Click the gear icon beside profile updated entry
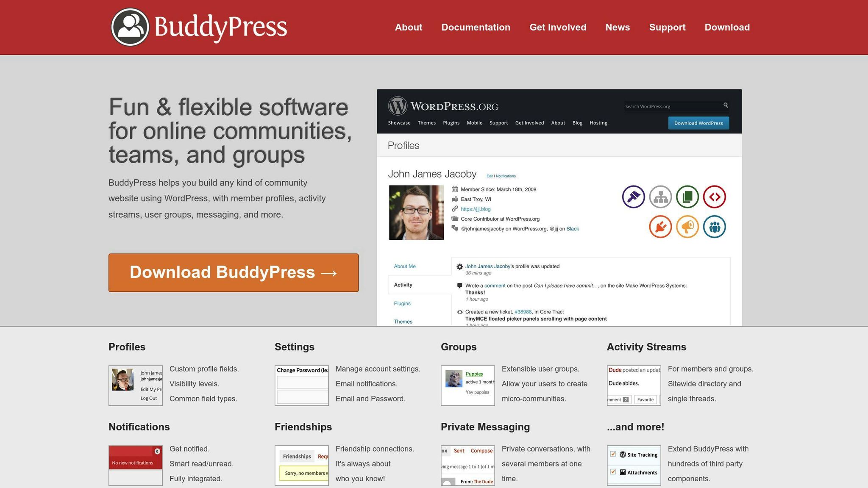The height and width of the screenshot is (488, 868). (x=459, y=266)
